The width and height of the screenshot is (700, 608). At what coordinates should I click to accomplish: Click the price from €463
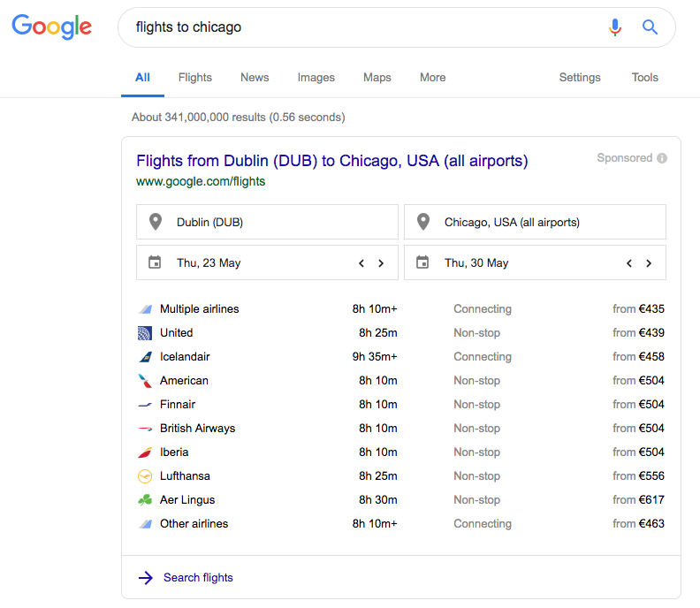638,524
